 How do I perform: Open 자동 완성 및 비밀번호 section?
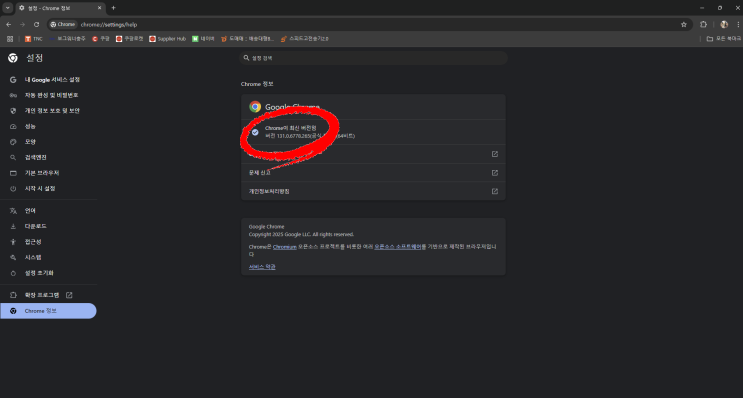(x=48, y=95)
